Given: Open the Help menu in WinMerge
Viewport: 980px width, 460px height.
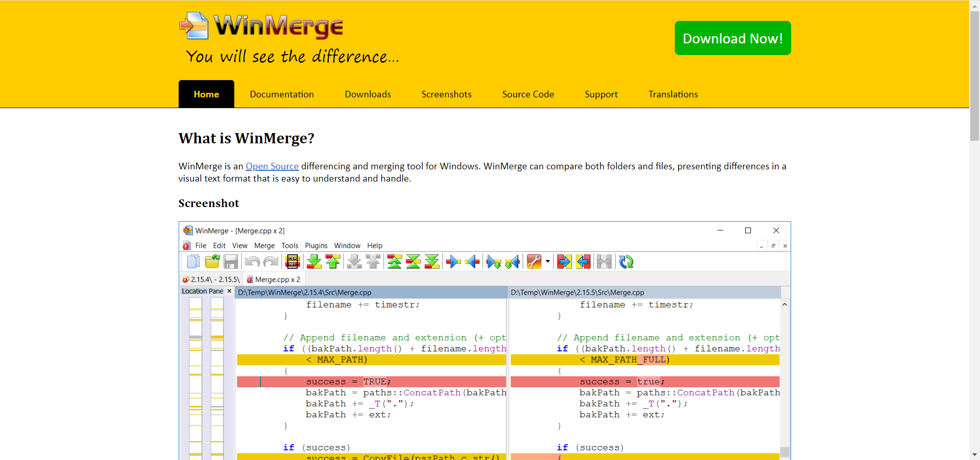Looking at the screenshot, I should [x=375, y=246].
